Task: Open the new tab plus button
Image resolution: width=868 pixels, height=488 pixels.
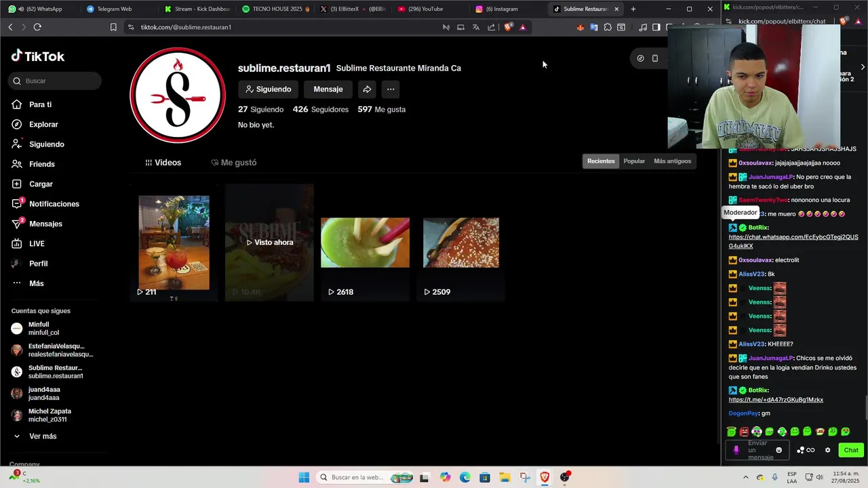Action: tap(633, 9)
